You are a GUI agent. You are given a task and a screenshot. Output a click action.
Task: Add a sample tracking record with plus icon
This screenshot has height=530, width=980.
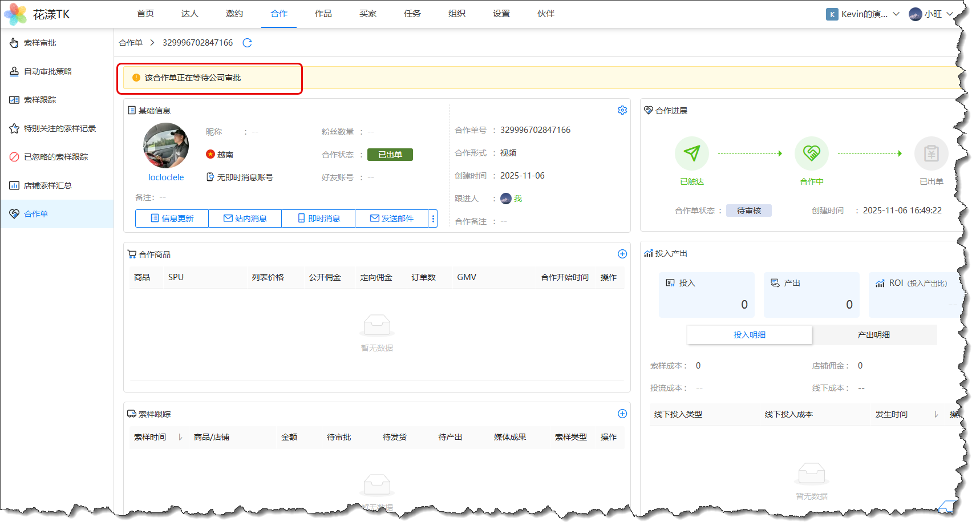click(x=622, y=414)
